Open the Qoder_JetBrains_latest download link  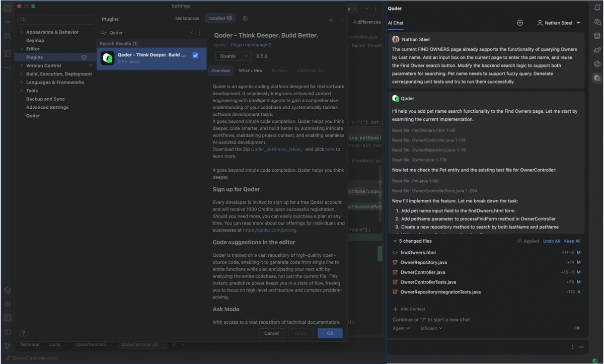coord(276,150)
